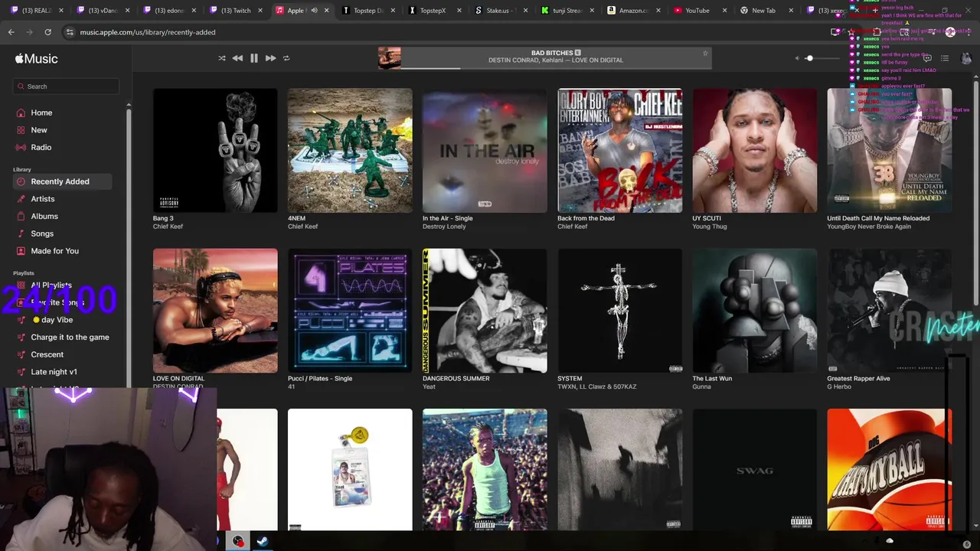Open Songs in Library
This screenshot has width=980, height=551.
tap(62, 233)
